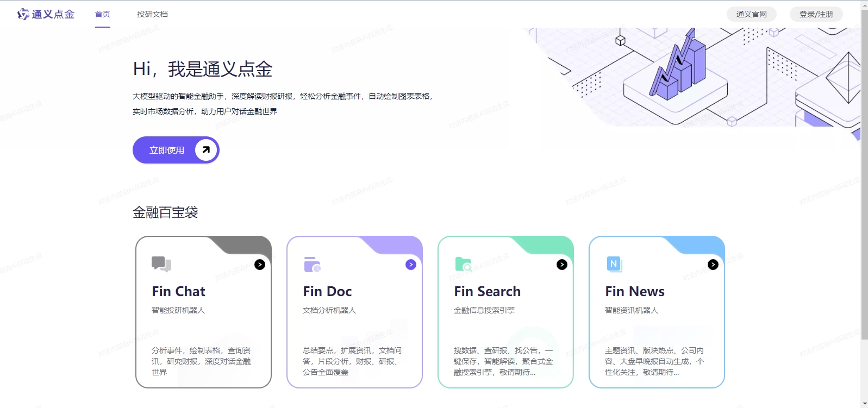Click the 登录/注册 button
This screenshot has height=408, width=868.
pyautogui.click(x=816, y=14)
